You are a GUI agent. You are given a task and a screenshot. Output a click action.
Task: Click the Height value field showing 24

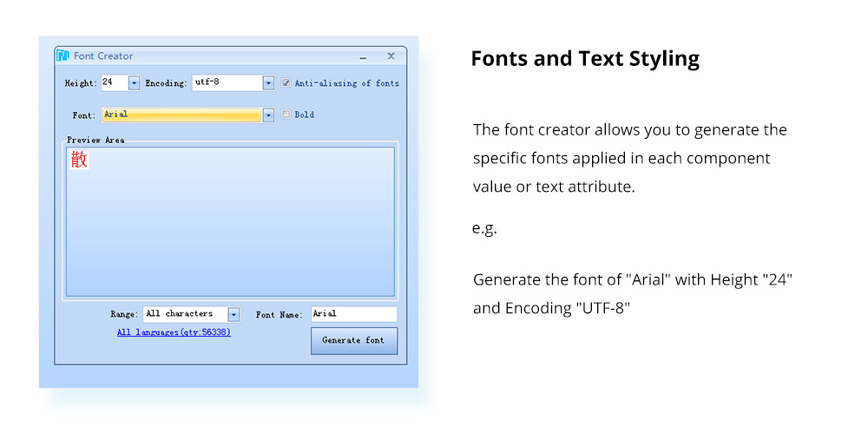[114, 82]
